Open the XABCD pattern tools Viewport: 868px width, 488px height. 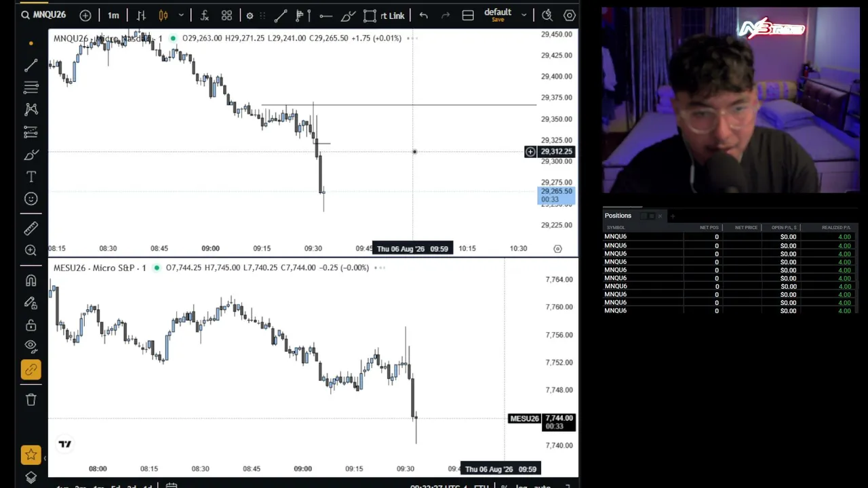[x=31, y=109]
